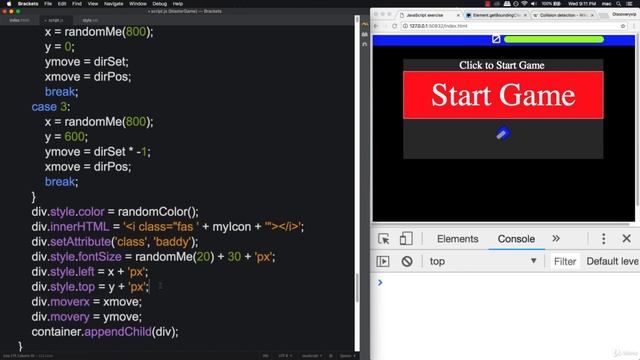Image resolution: width=640 pixels, height=360 pixels.
Task: Open Spotlight search magnifier icon
Action: (x=619, y=4)
